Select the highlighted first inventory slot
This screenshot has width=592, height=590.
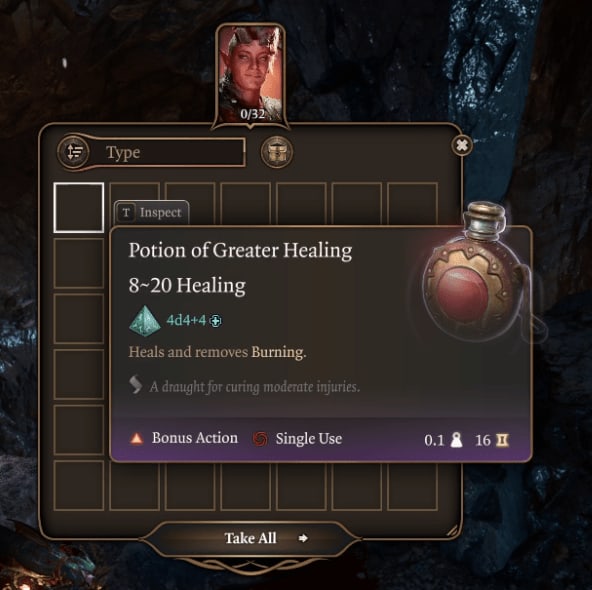[79, 208]
